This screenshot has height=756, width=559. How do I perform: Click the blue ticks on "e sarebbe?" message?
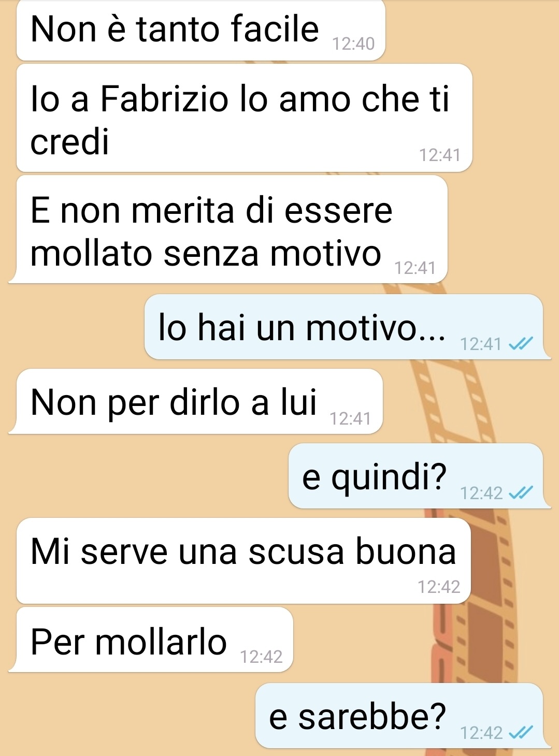[521, 733]
